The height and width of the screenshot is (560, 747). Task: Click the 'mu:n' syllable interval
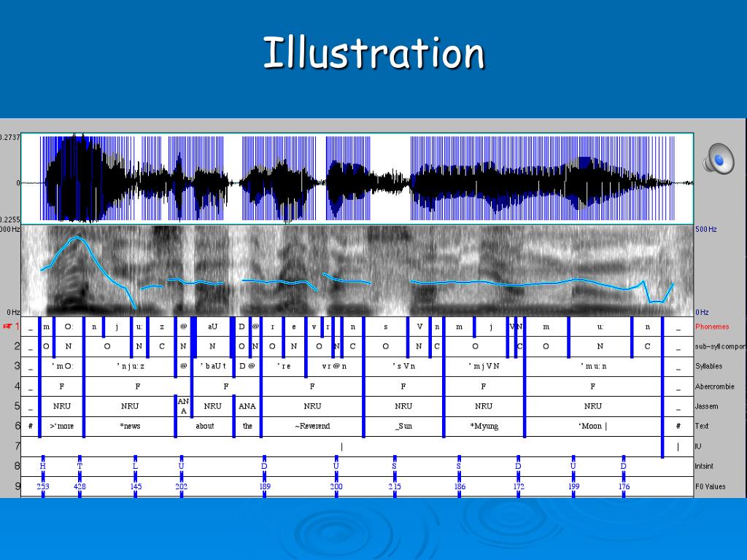pos(593,366)
